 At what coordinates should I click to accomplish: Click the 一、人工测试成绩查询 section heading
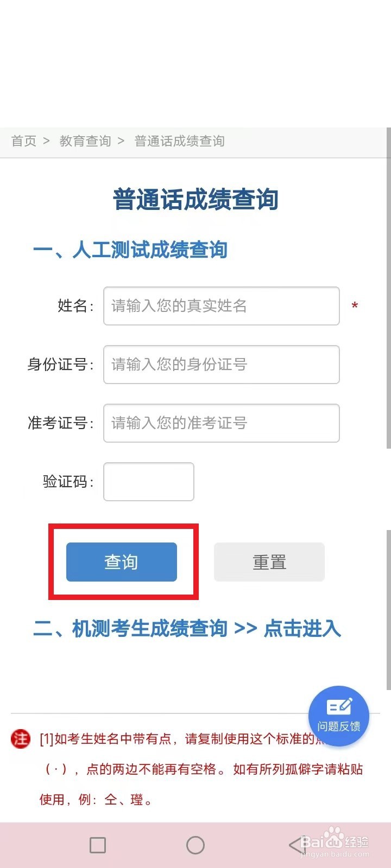click(x=130, y=250)
